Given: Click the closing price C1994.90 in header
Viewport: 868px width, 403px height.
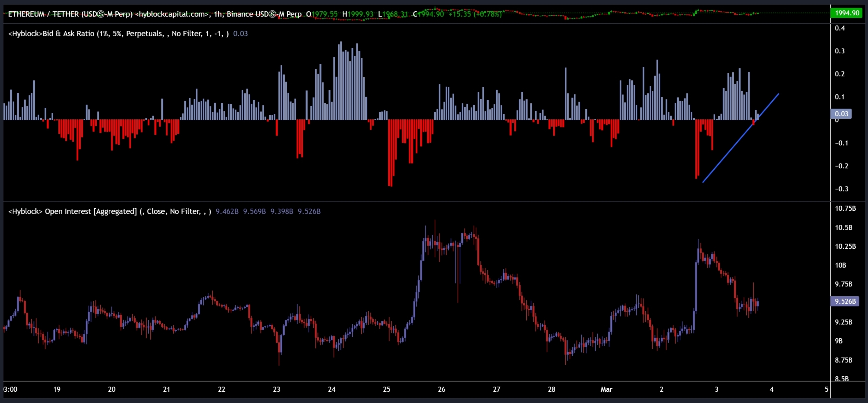Looking at the screenshot, I should point(428,14).
